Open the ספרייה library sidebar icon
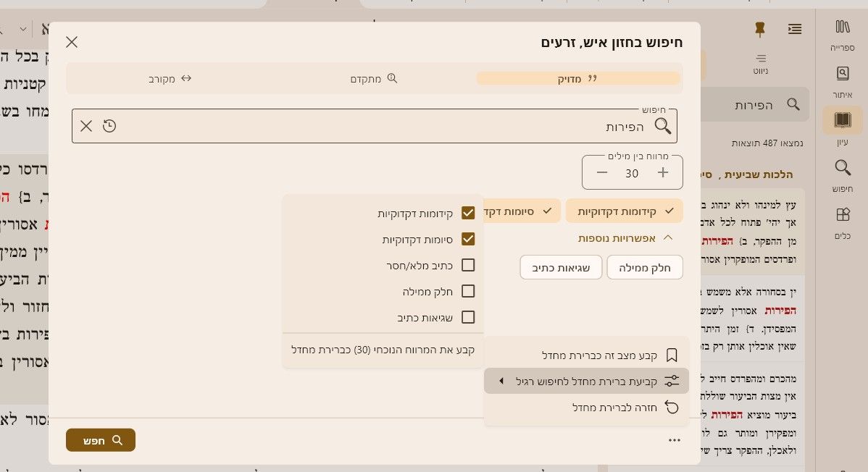868x472 pixels. click(x=842, y=34)
